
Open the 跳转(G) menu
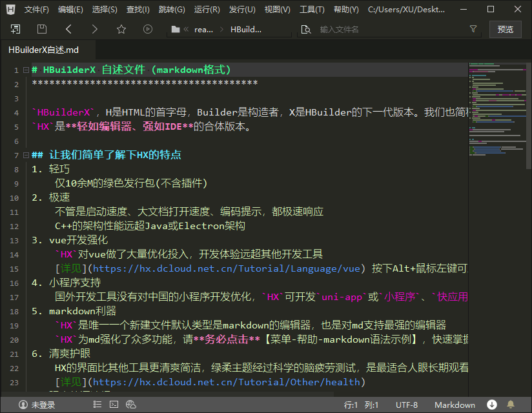coord(172,10)
